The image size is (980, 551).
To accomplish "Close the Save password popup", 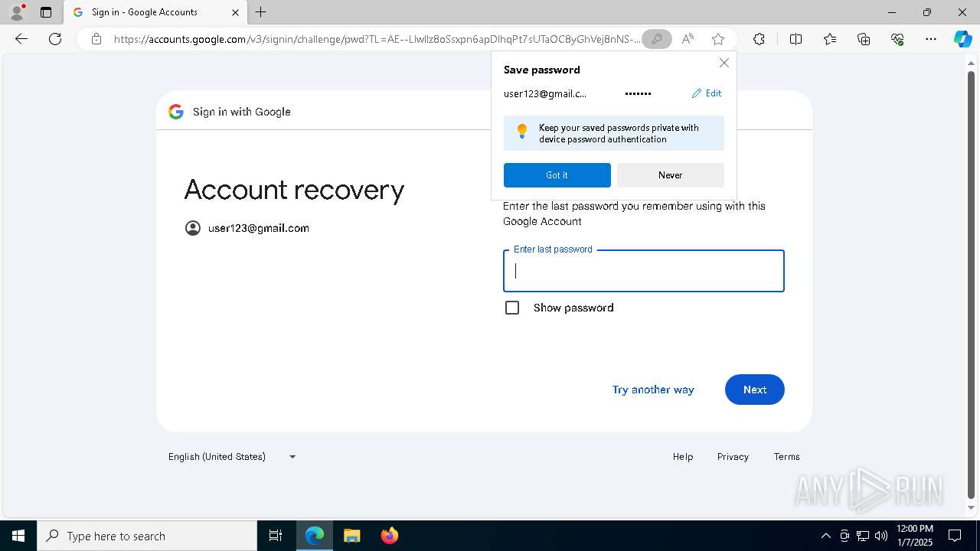I will point(724,63).
